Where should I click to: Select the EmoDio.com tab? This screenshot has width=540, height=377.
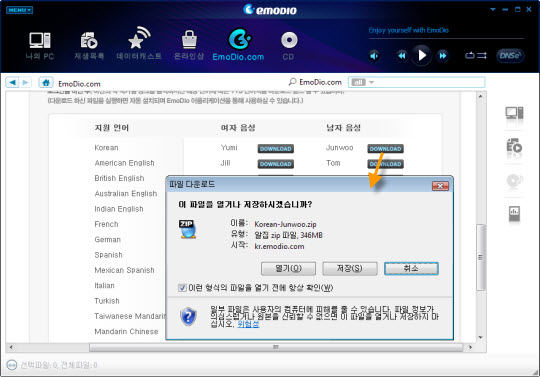(x=238, y=45)
